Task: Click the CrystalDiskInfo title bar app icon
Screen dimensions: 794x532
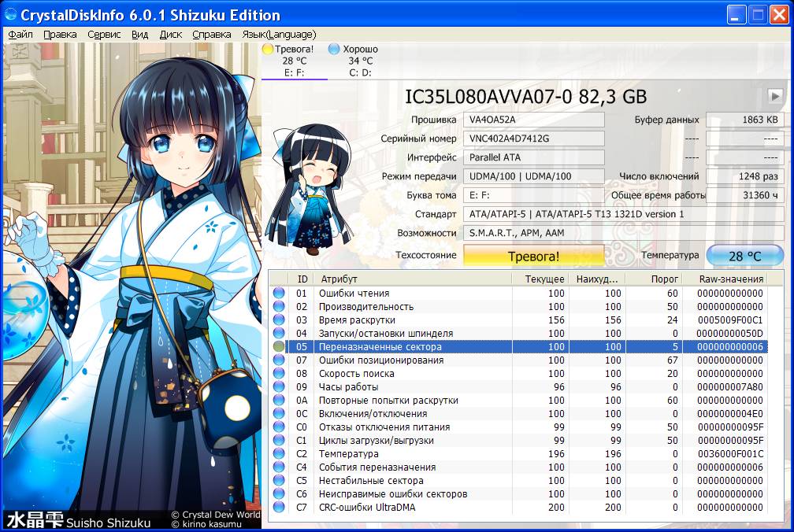Action: 10,15
